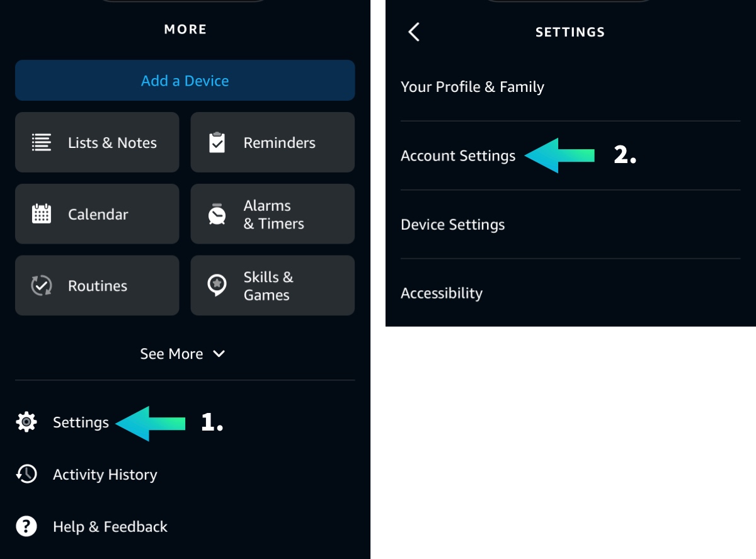Click the See More text
Viewport: 756px width, 559px height.
(x=171, y=354)
